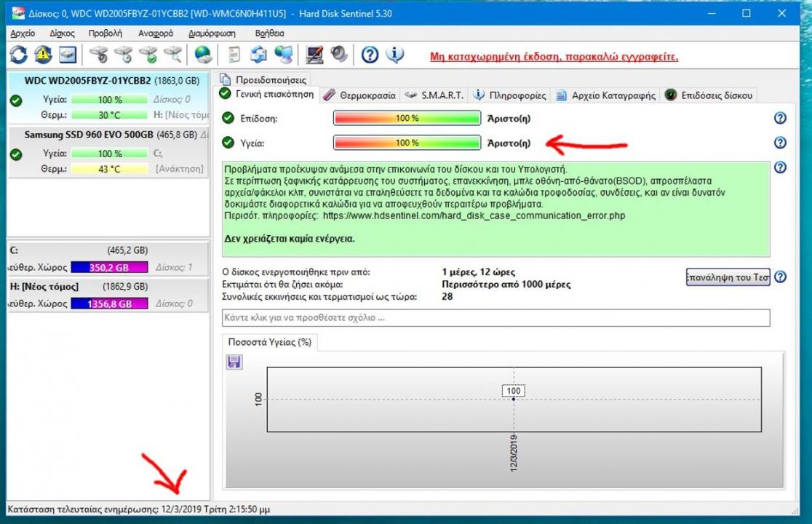The width and height of the screenshot is (812, 524).
Task: Open the report document toolbar icon
Action: 234,55
